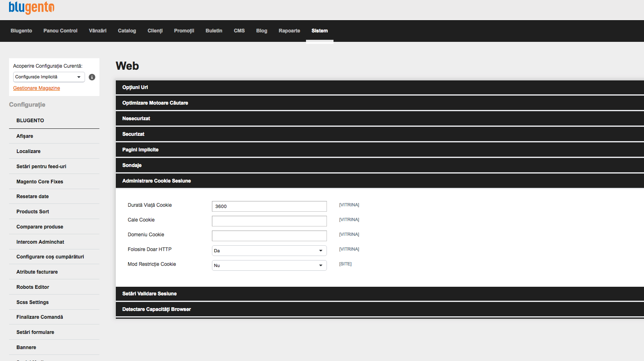
Task: Click the Cale Cookie input field
Action: 269,221
